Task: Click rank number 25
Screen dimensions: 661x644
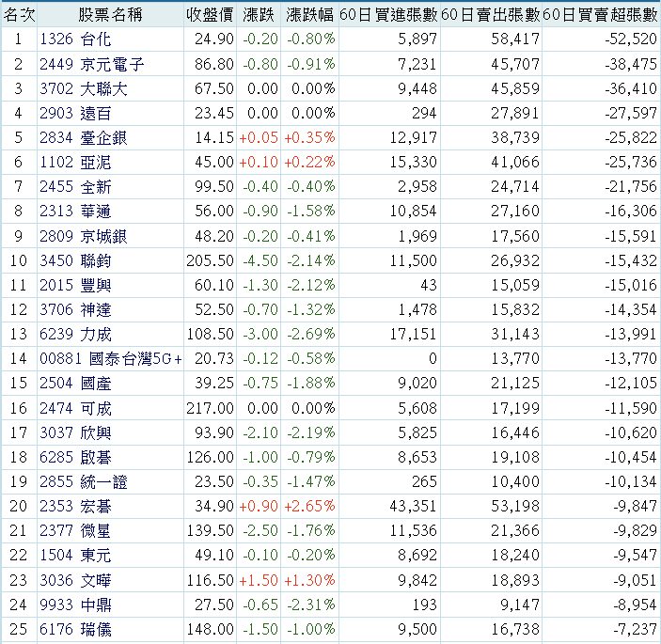Action: (x=18, y=629)
